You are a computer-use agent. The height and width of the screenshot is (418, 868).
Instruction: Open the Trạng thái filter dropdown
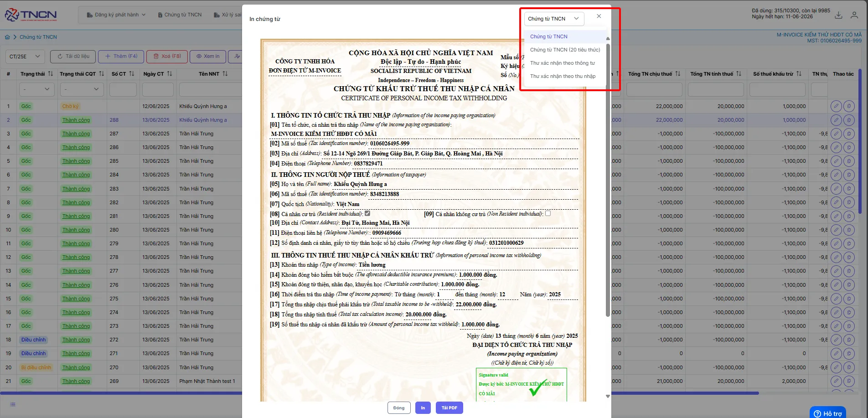[x=37, y=89]
